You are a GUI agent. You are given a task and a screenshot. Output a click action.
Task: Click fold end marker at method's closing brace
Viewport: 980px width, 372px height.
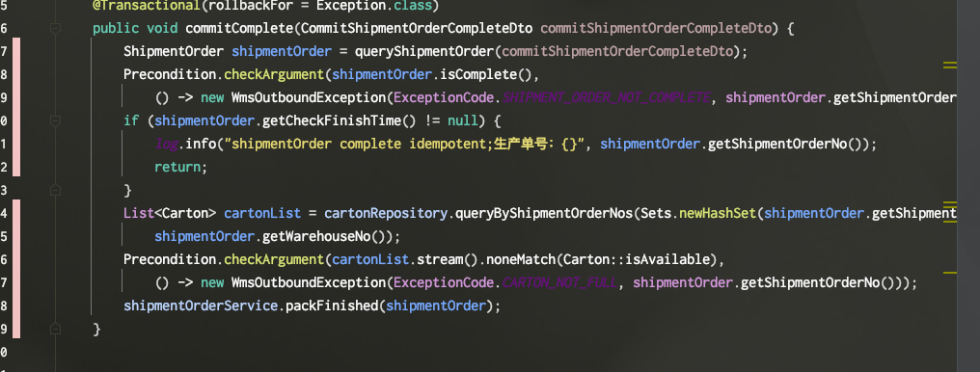(x=55, y=329)
